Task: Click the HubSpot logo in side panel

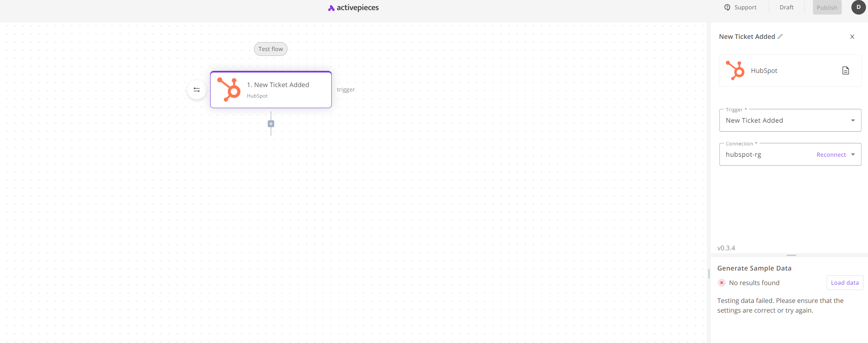Action: 735,70
